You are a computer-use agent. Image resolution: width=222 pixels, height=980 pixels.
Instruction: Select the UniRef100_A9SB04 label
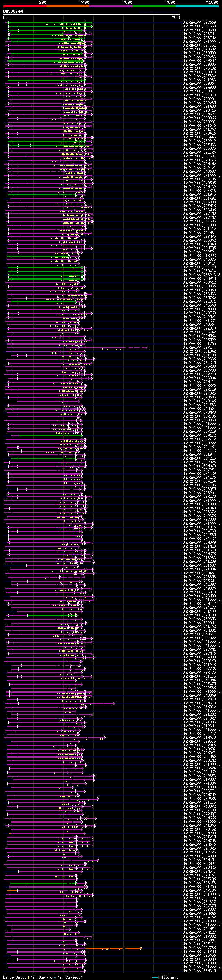click(x=199, y=378)
